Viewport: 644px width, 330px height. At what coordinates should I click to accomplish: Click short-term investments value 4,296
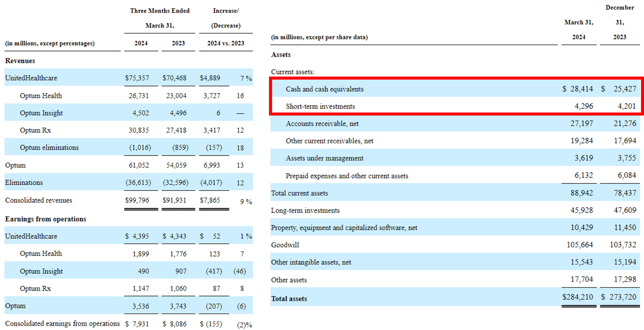click(584, 106)
